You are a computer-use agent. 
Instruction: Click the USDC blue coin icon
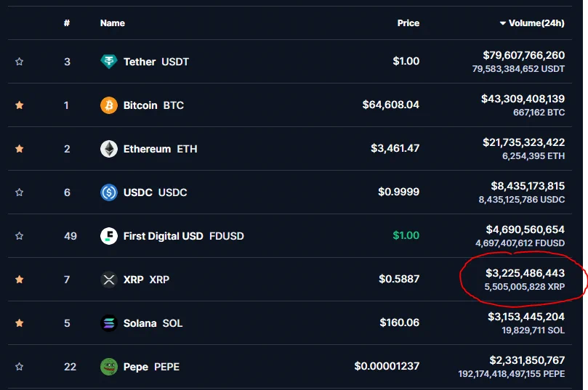tap(109, 192)
